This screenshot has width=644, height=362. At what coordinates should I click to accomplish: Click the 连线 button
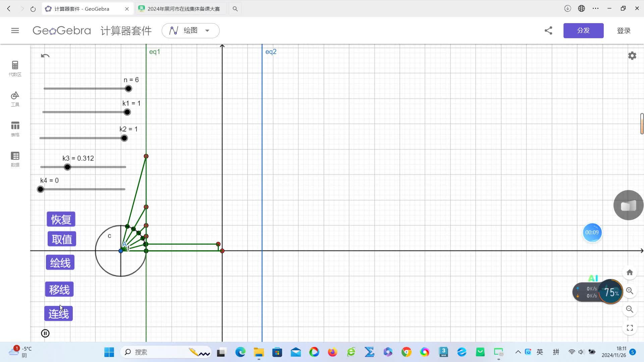point(58,313)
